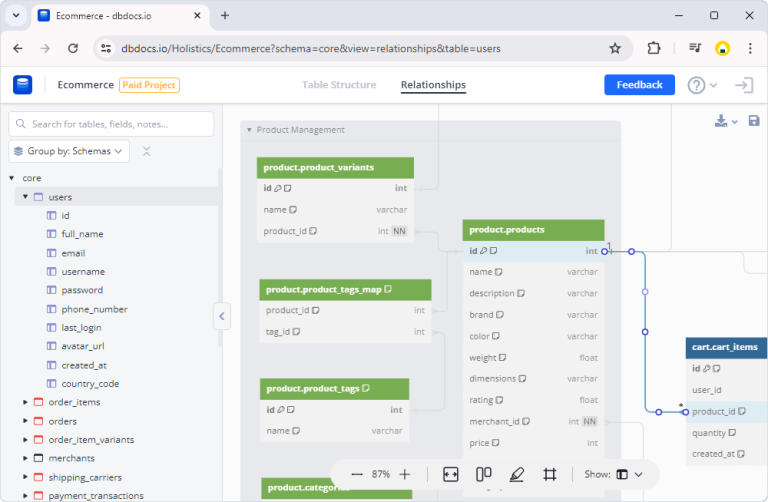Select the merchants table in the tree

[71, 458]
